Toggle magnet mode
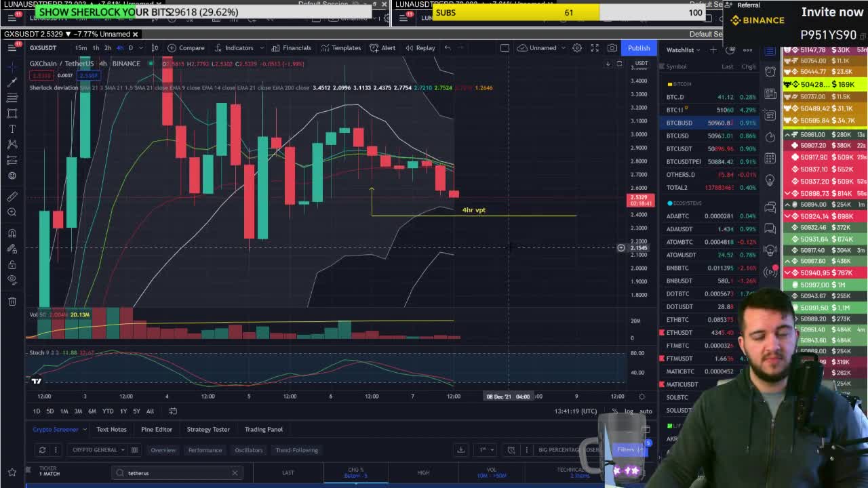This screenshot has width=868, height=488. [x=12, y=233]
